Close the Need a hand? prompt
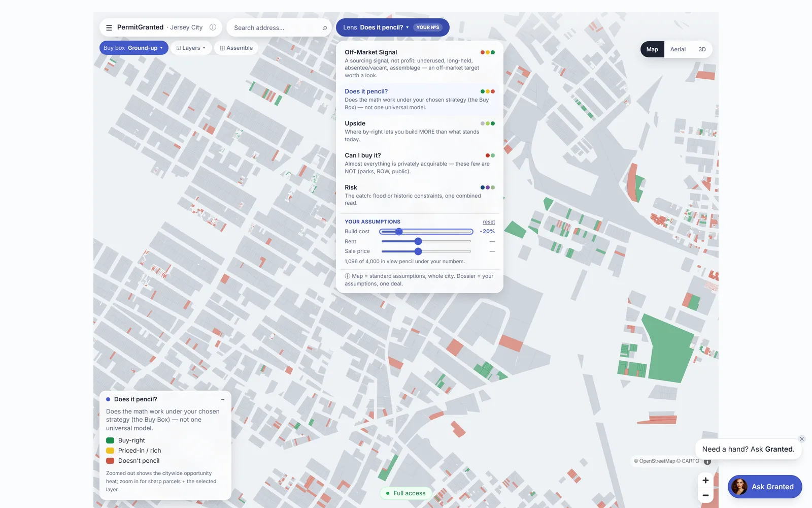 pyautogui.click(x=802, y=439)
